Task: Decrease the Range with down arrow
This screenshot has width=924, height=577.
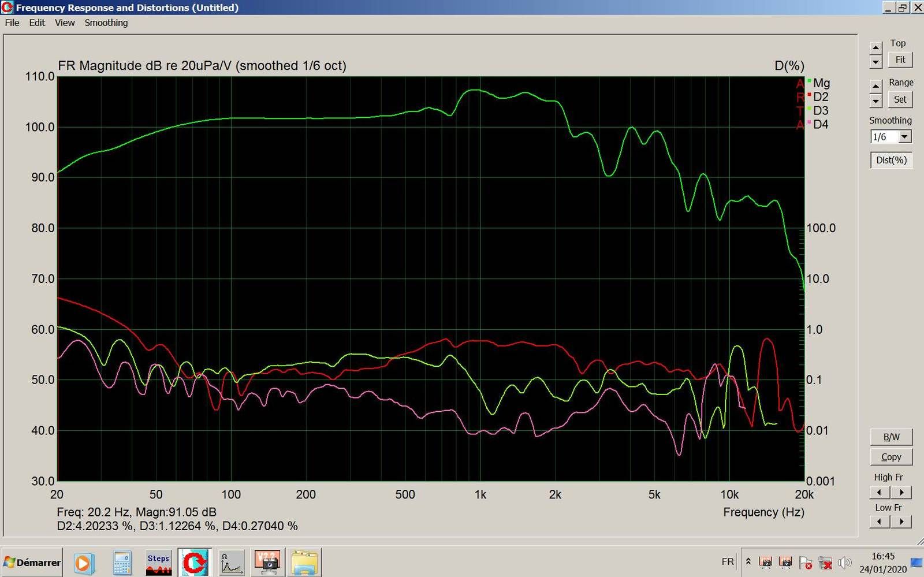Action: click(876, 100)
